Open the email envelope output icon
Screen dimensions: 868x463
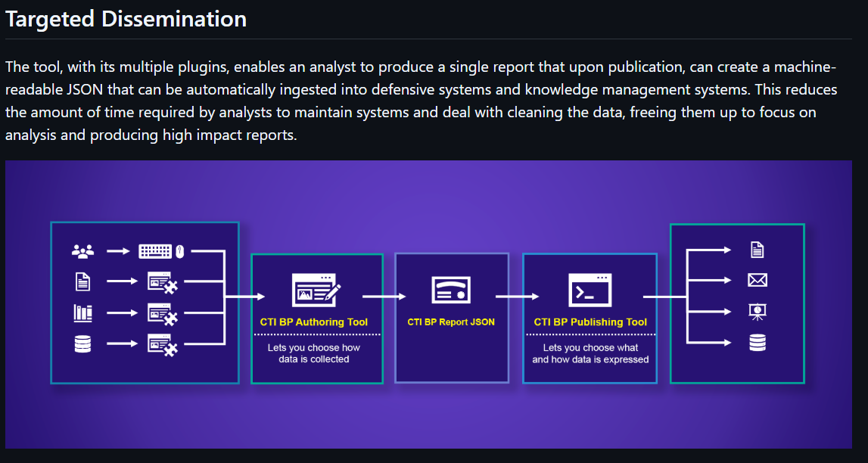pos(758,280)
